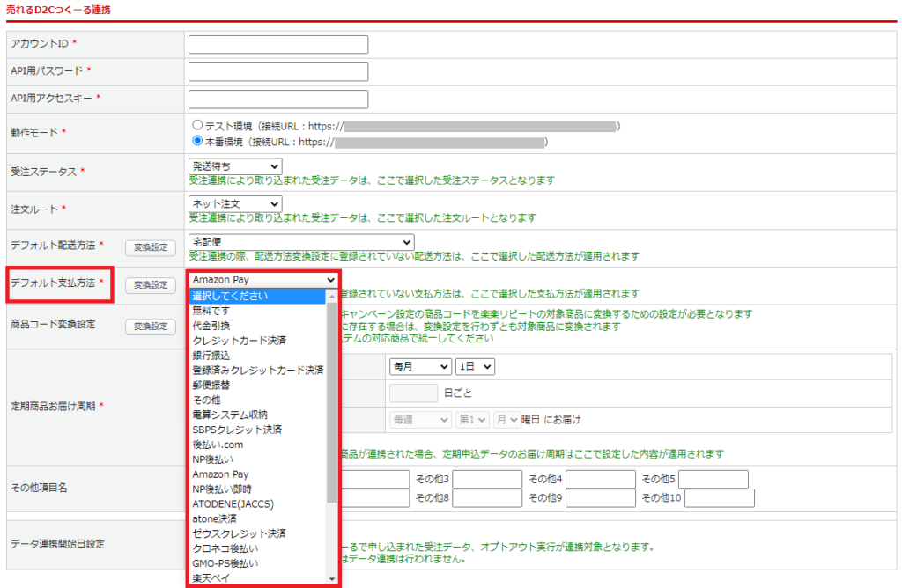Image resolution: width=902 pixels, height=588 pixels.
Task: Open the 受注ステータス dropdown
Action: pyautogui.click(x=234, y=165)
